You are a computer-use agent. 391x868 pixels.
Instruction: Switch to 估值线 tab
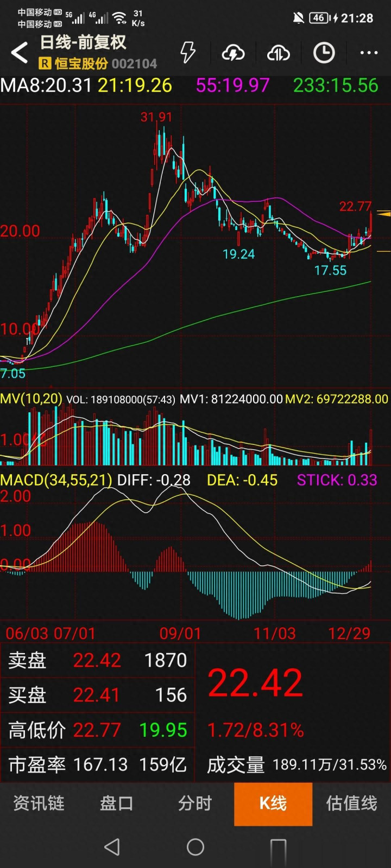click(x=351, y=803)
